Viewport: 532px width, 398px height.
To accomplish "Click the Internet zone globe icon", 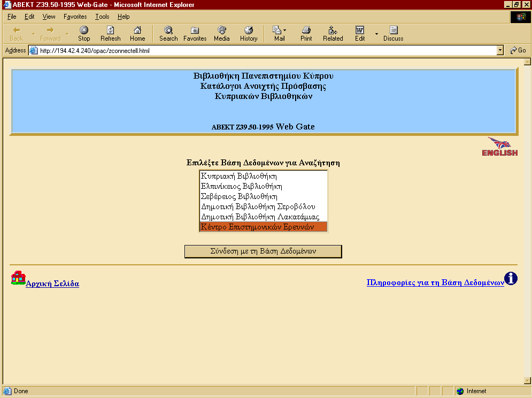I will click(x=460, y=391).
